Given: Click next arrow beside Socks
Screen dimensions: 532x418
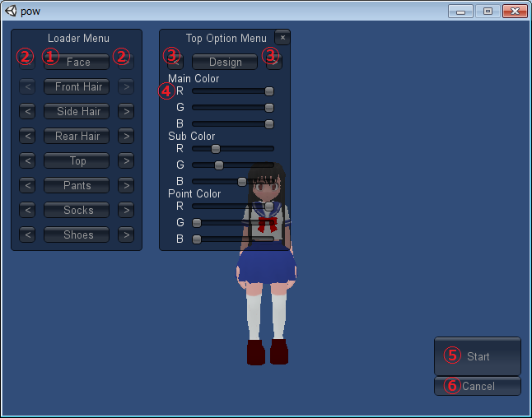Looking at the screenshot, I should click(x=125, y=210).
